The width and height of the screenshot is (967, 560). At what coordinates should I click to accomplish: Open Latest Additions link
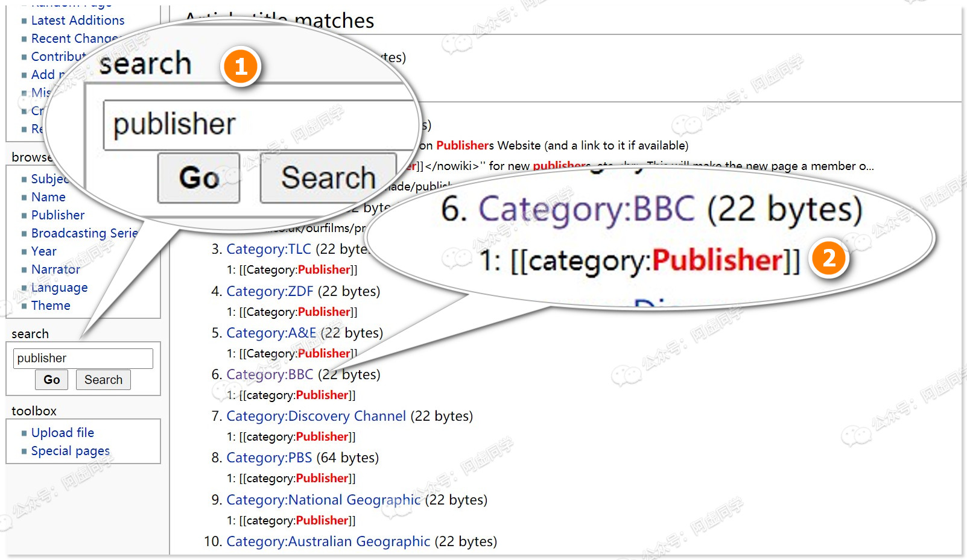click(78, 20)
